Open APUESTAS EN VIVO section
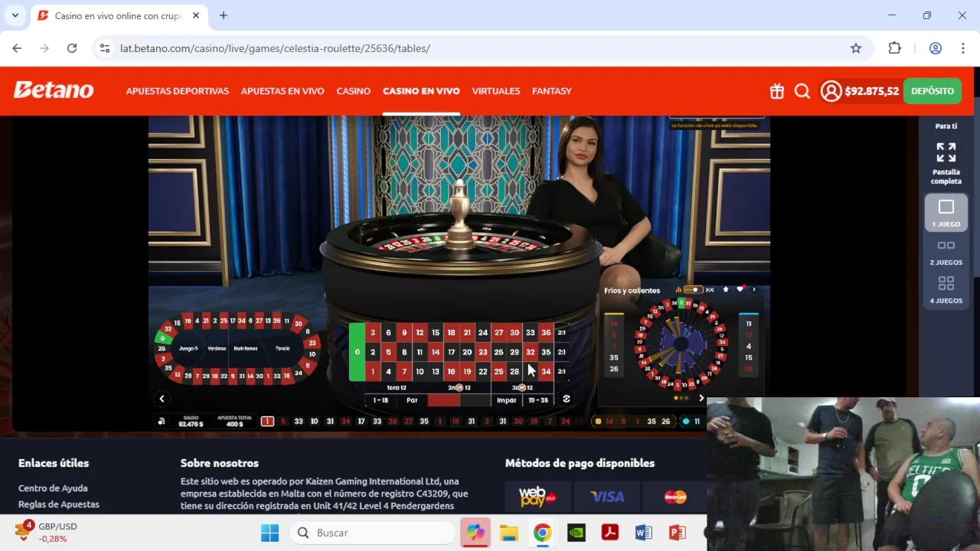This screenshot has height=551, width=980. point(283,91)
